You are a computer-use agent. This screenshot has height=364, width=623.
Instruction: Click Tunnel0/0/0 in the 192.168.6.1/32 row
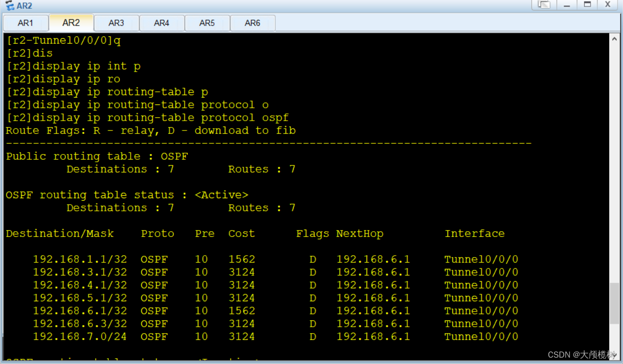481,311
